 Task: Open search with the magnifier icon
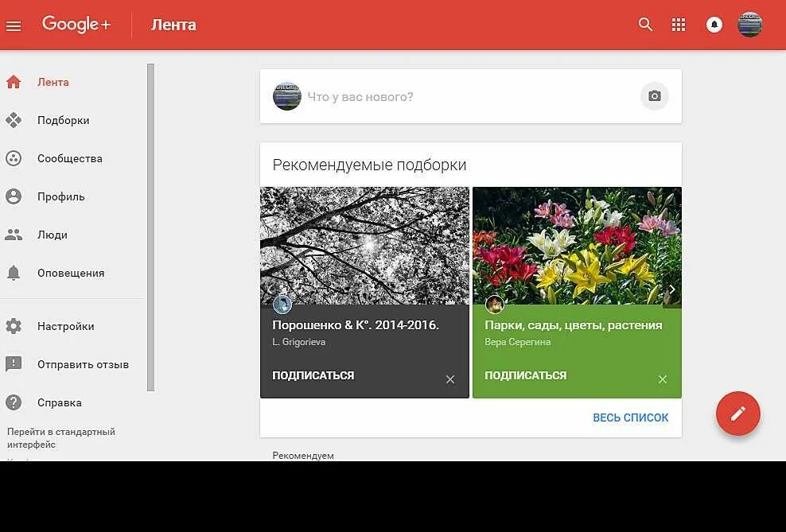point(645,24)
